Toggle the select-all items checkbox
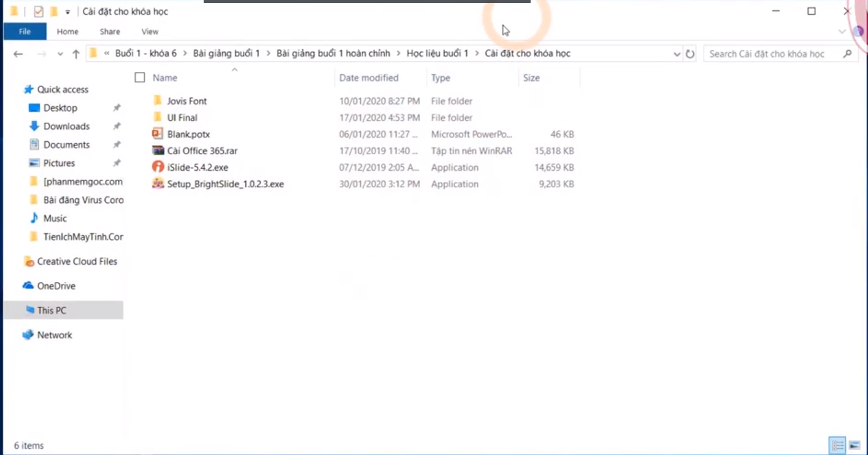 click(x=140, y=77)
